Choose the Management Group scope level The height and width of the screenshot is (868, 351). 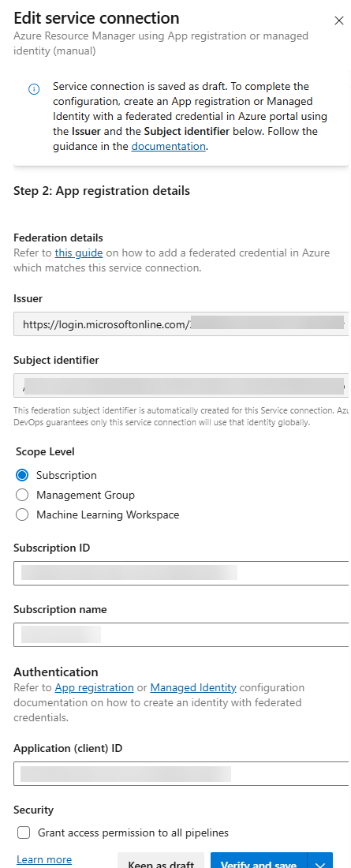[22, 495]
